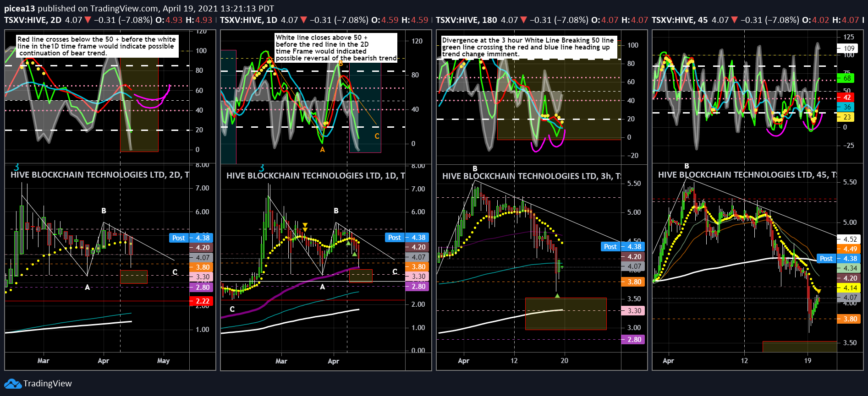Screen dimensions: 868x396
Task: Click the yellow 23 oscillator value label
Action: pos(846,117)
